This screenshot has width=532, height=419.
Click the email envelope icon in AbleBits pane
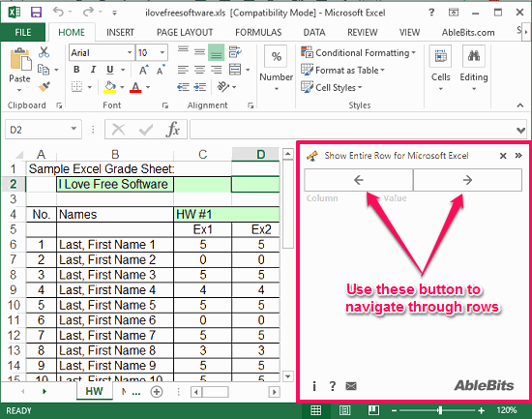point(351,386)
